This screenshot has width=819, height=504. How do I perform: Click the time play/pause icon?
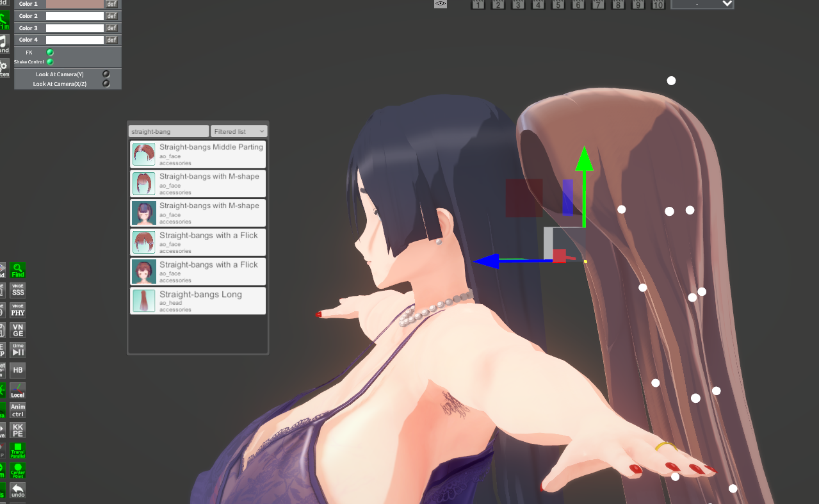pyautogui.click(x=18, y=350)
